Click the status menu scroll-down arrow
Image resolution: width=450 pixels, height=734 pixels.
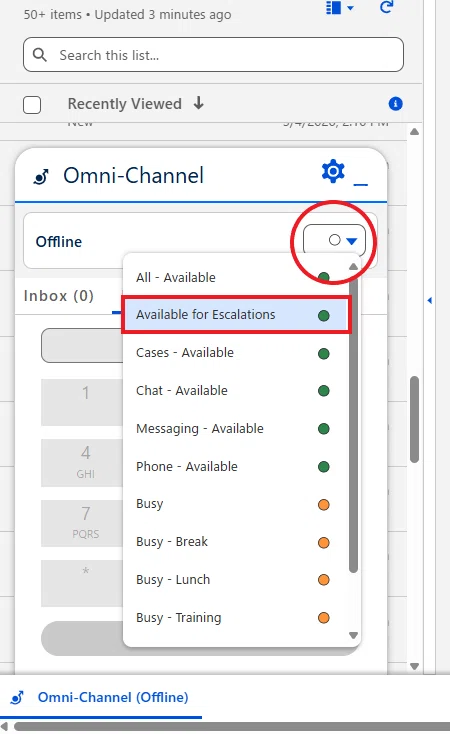click(354, 635)
